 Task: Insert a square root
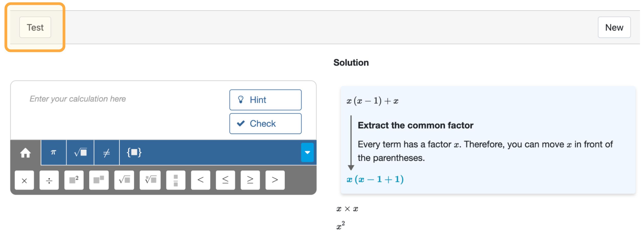124,180
